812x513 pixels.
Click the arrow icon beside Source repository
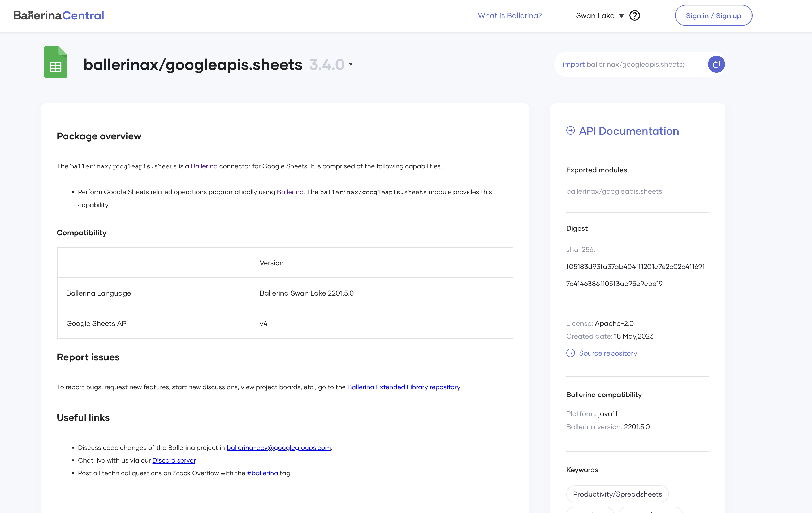[570, 353]
